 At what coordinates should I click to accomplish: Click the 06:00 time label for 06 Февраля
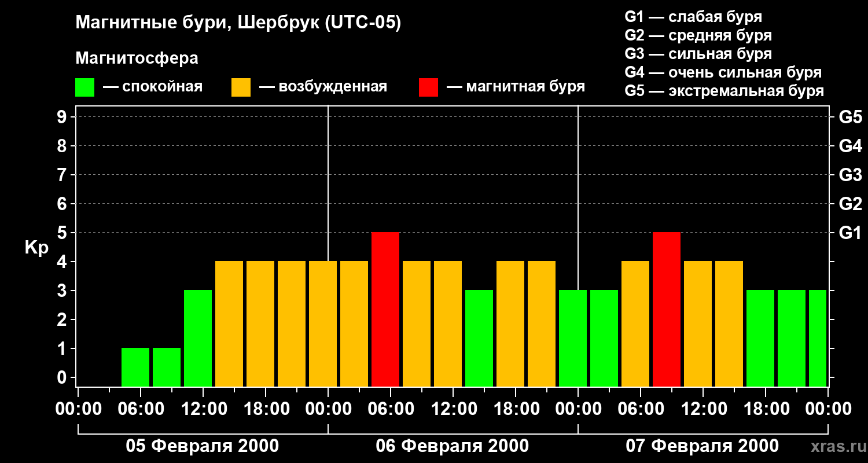click(x=391, y=409)
